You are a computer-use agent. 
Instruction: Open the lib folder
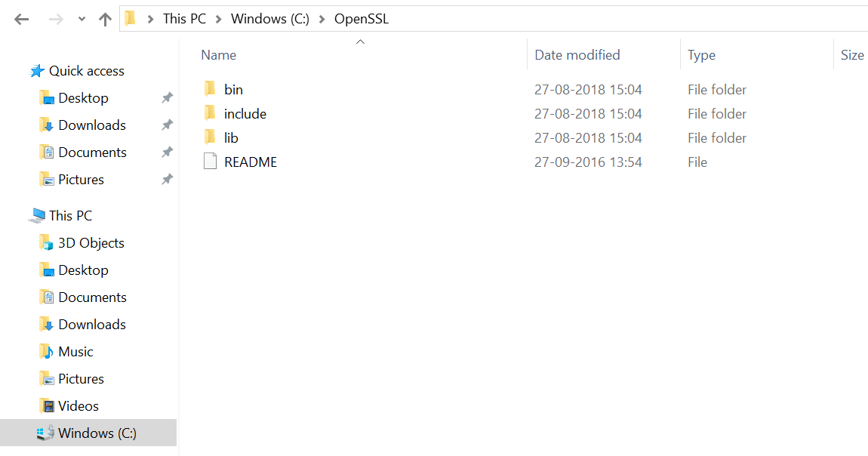pos(231,137)
